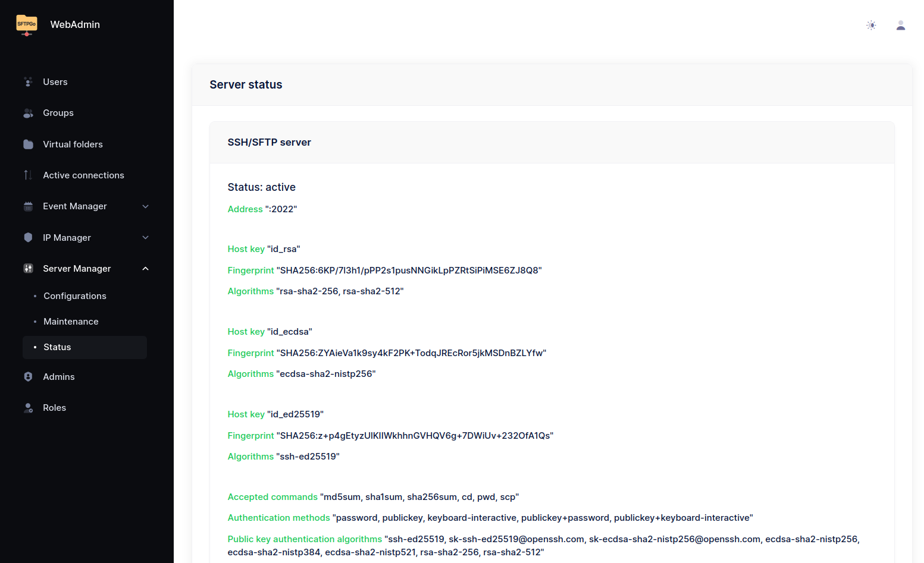This screenshot has width=924, height=563.
Task: Click the Virtual folders folder icon
Action: pyautogui.click(x=28, y=144)
